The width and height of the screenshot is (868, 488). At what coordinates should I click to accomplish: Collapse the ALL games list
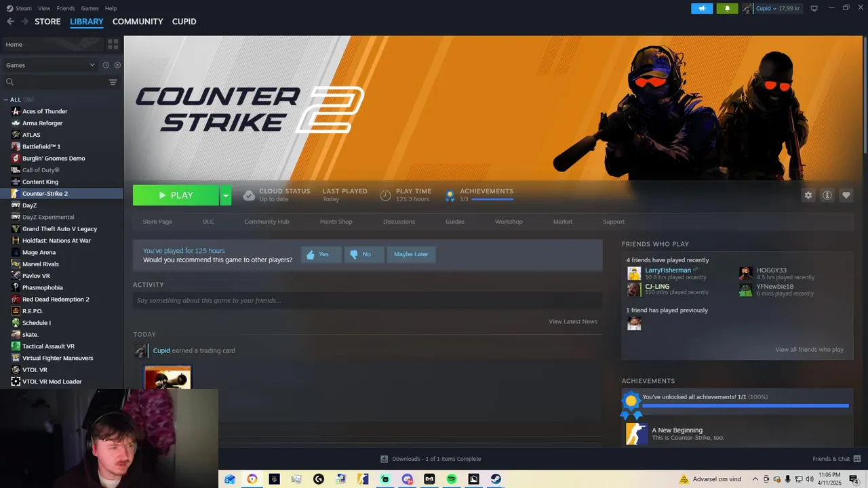click(6, 100)
